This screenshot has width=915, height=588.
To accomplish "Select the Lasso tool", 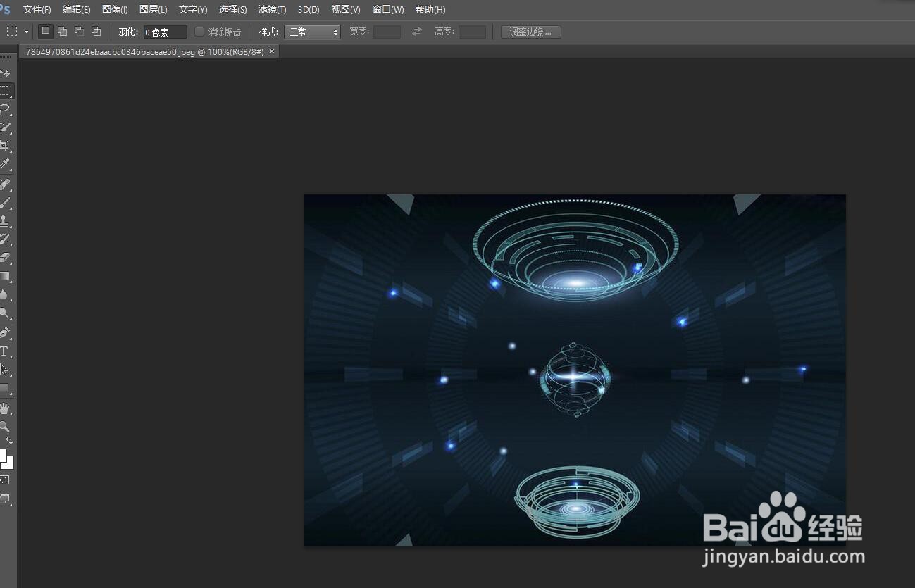I will pyautogui.click(x=6, y=109).
